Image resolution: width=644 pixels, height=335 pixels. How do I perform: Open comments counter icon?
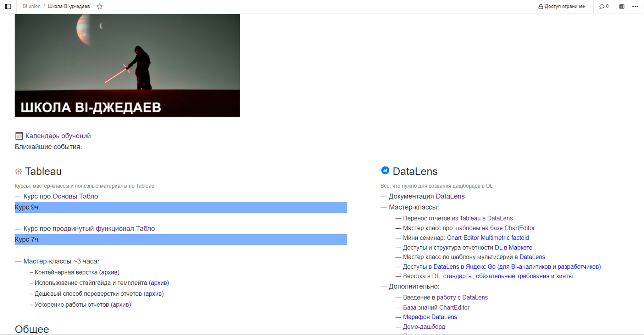coord(604,6)
